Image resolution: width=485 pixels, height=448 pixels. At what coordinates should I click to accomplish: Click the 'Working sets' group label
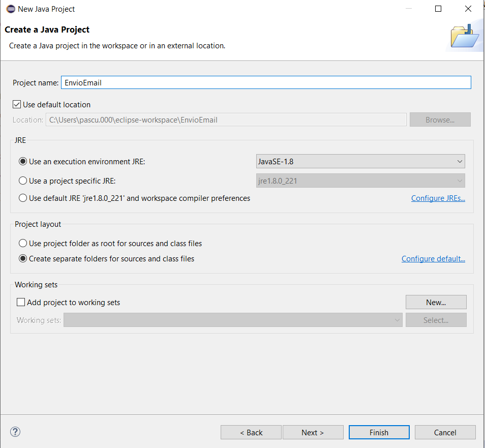pyautogui.click(x=36, y=285)
